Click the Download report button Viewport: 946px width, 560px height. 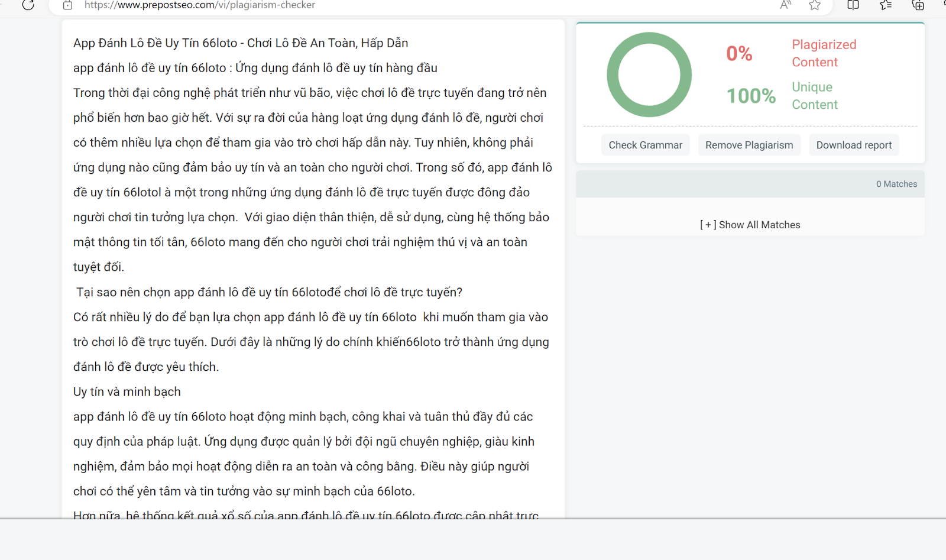854,145
